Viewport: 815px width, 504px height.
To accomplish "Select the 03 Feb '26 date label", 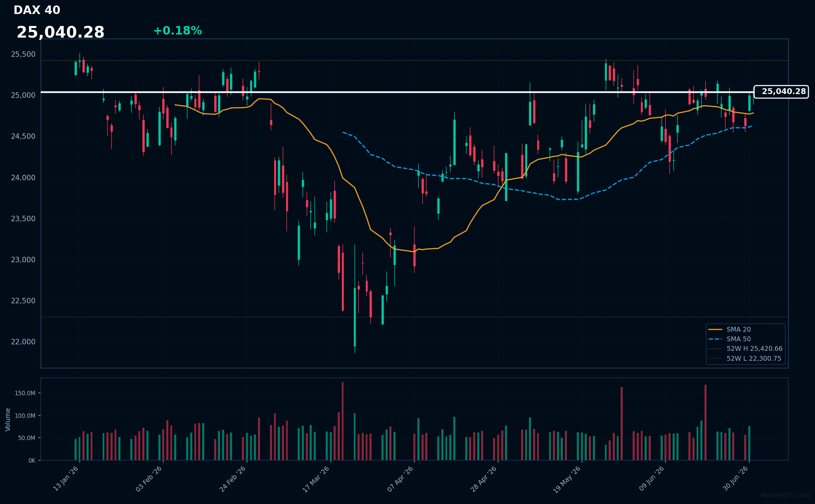I will coord(149,479).
